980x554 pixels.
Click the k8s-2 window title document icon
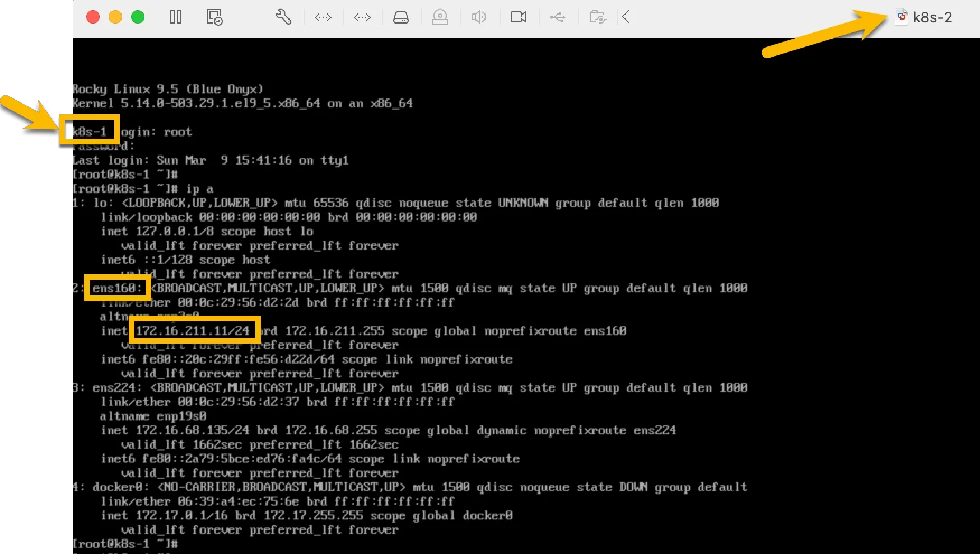(901, 17)
